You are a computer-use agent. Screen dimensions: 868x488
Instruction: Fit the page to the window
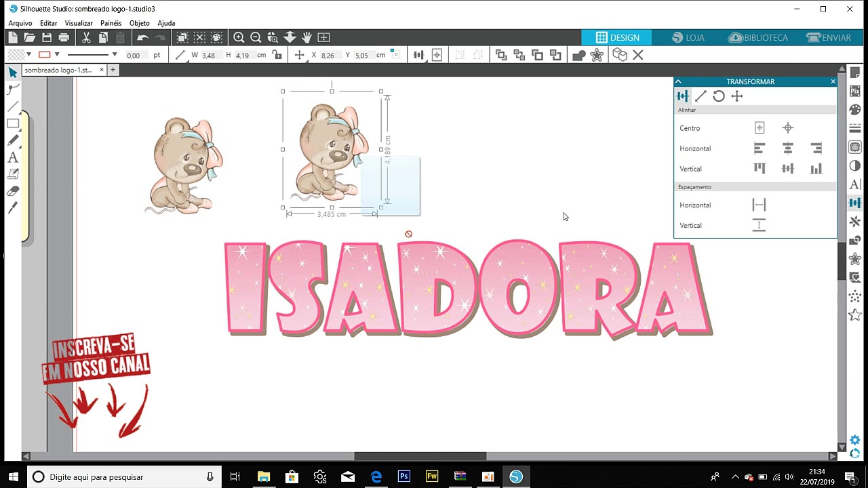point(323,38)
